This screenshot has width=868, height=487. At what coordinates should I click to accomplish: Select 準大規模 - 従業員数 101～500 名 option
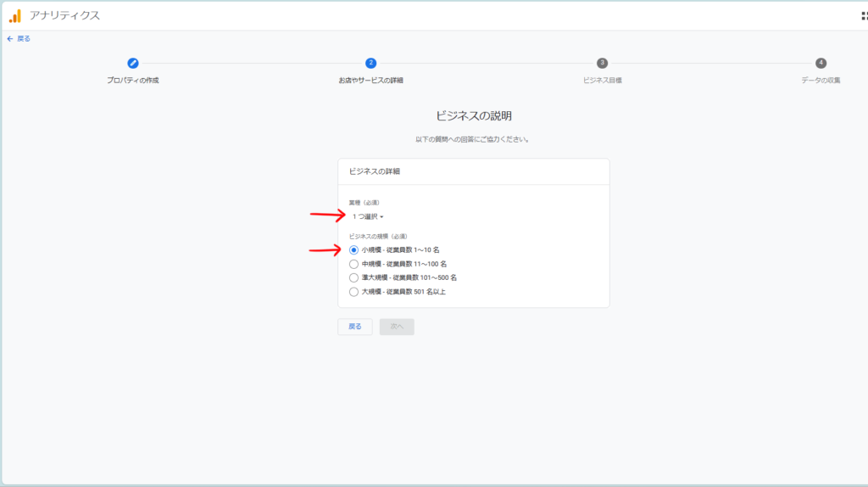coord(354,277)
